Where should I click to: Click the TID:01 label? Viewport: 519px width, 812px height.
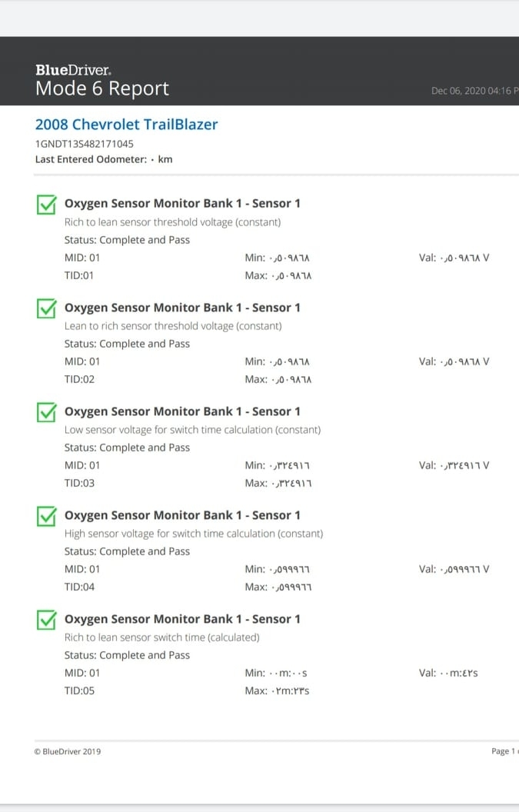79,275
